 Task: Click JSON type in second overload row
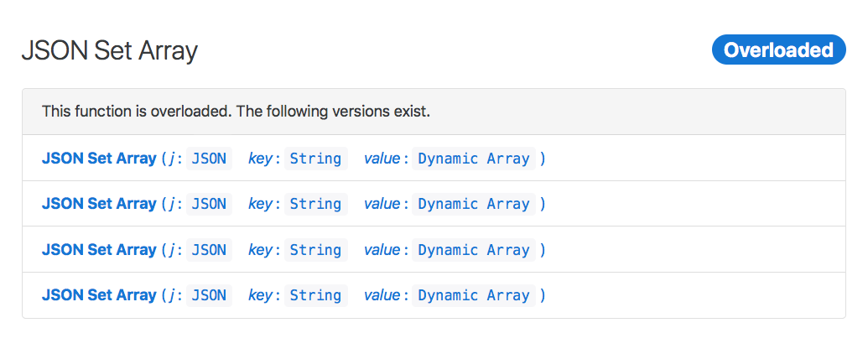click(209, 204)
